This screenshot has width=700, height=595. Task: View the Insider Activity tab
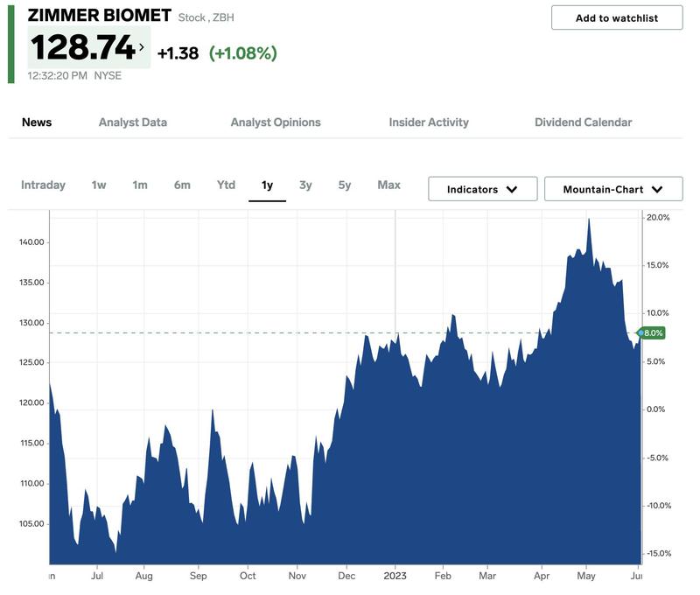click(429, 122)
